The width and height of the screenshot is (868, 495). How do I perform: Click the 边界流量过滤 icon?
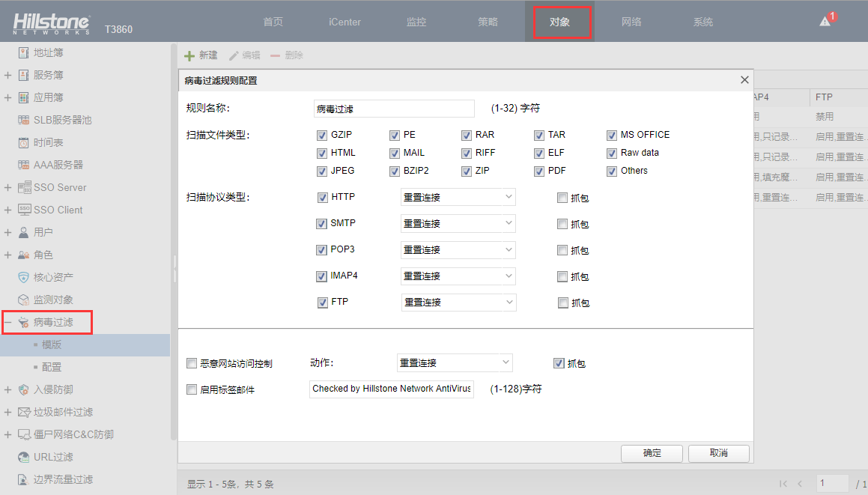point(23,479)
